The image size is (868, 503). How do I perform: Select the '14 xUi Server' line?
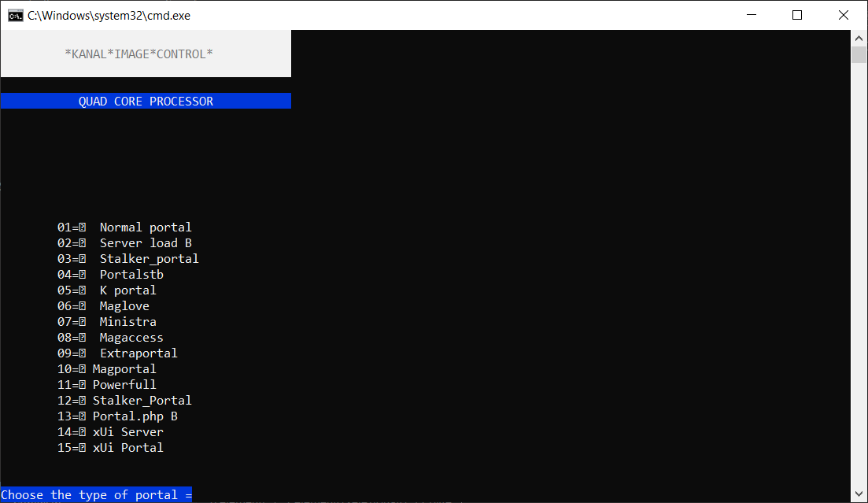110,432
